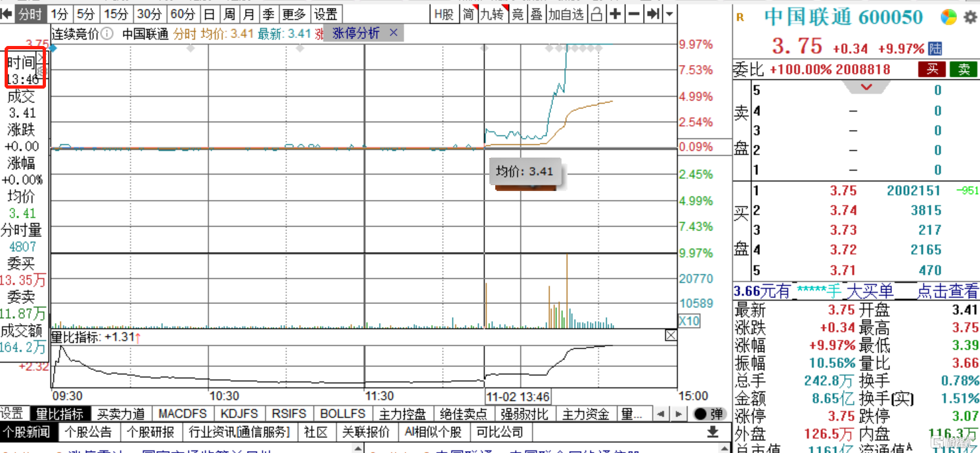Viewport: 980px width, 453px height.
Task: Open the 社区 community tab
Action: coord(315,432)
